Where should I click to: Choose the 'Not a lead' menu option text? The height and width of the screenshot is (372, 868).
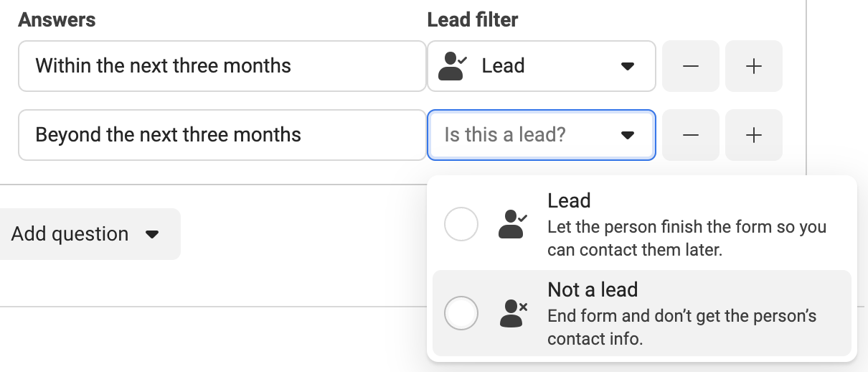click(x=593, y=289)
